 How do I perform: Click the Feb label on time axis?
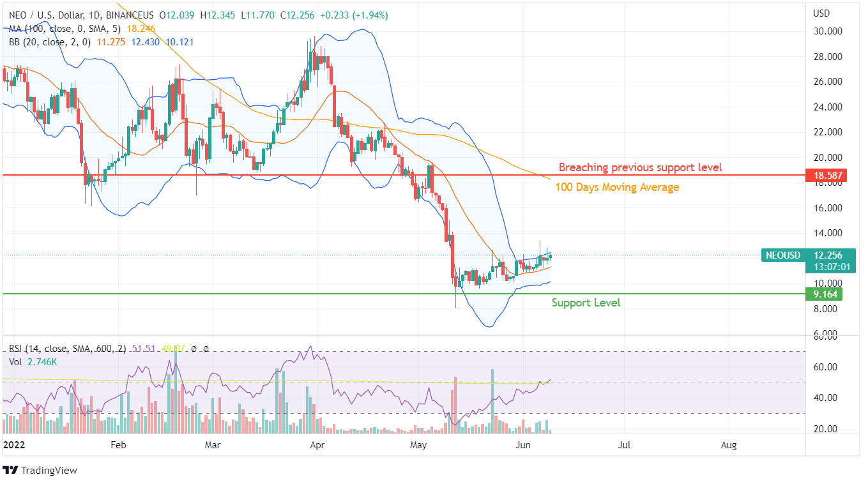point(119,444)
